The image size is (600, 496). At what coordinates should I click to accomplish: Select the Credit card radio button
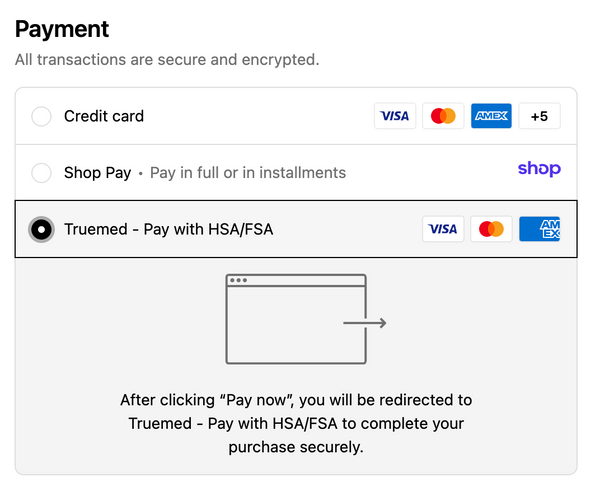41,116
